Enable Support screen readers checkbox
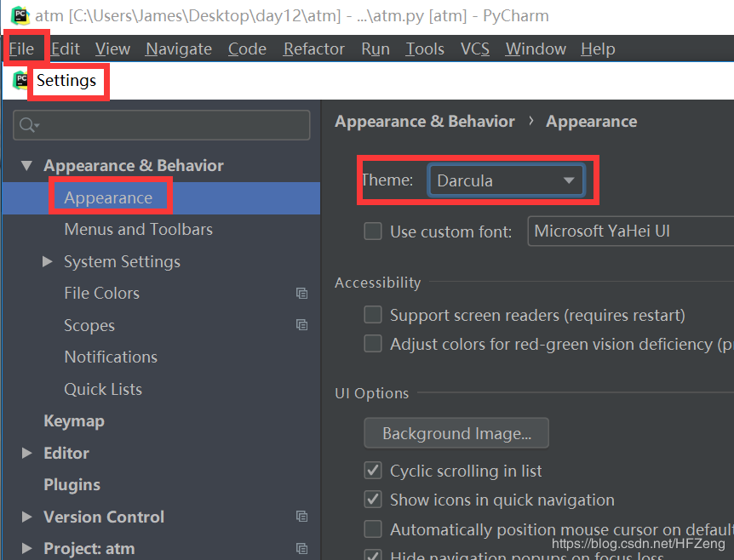This screenshot has height=560, width=734. coord(373,315)
